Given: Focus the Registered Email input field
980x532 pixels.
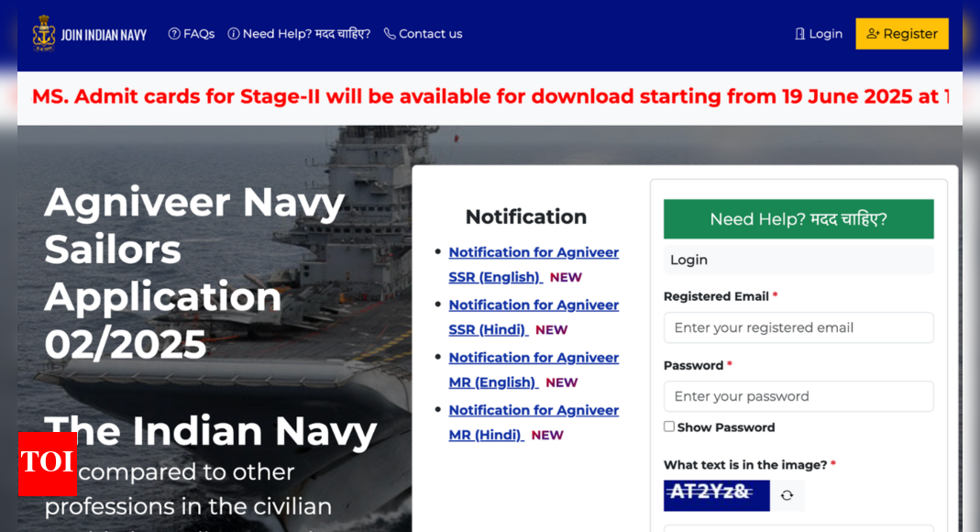Looking at the screenshot, I should (x=798, y=327).
